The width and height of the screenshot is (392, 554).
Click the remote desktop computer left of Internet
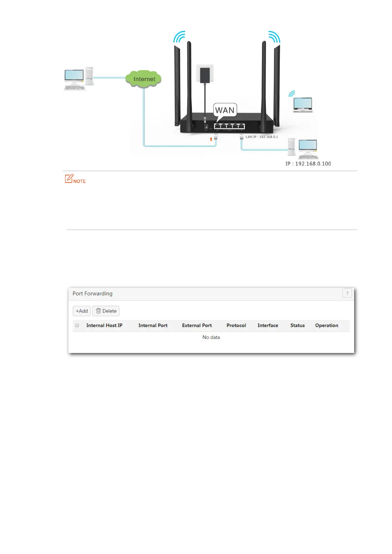pyautogui.click(x=79, y=79)
